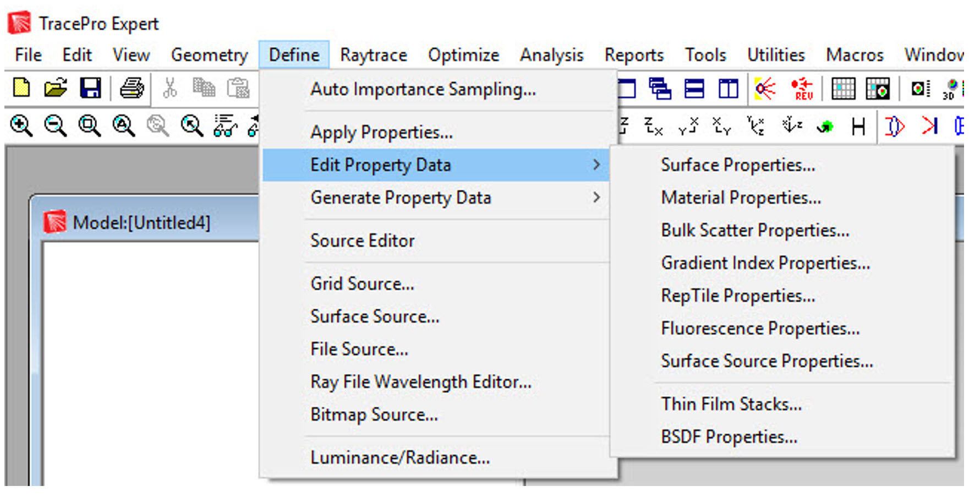Click the H toolbar icon

pyautogui.click(x=858, y=127)
